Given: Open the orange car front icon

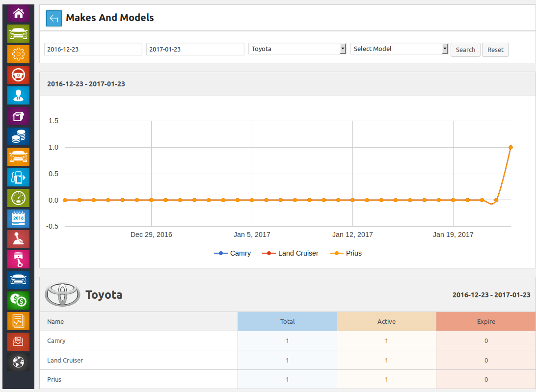Looking at the screenshot, I should click(19, 157).
